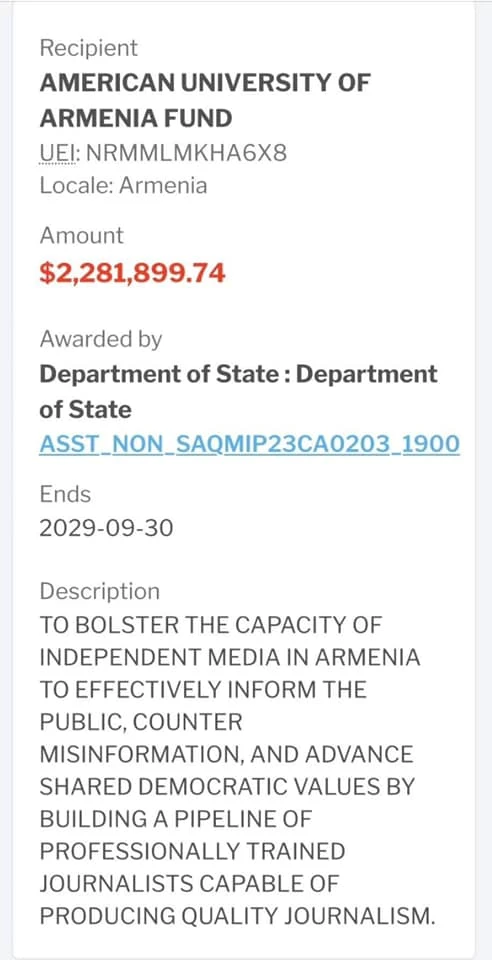Screen dimensions: 492x960
Task: Click the UEI code NRMMLMKHA6X8
Action: click(186, 153)
